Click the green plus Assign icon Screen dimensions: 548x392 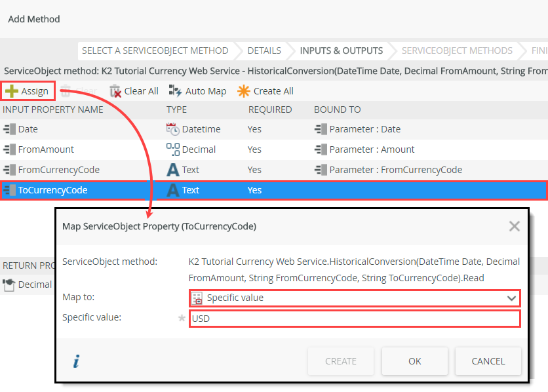[12, 91]
